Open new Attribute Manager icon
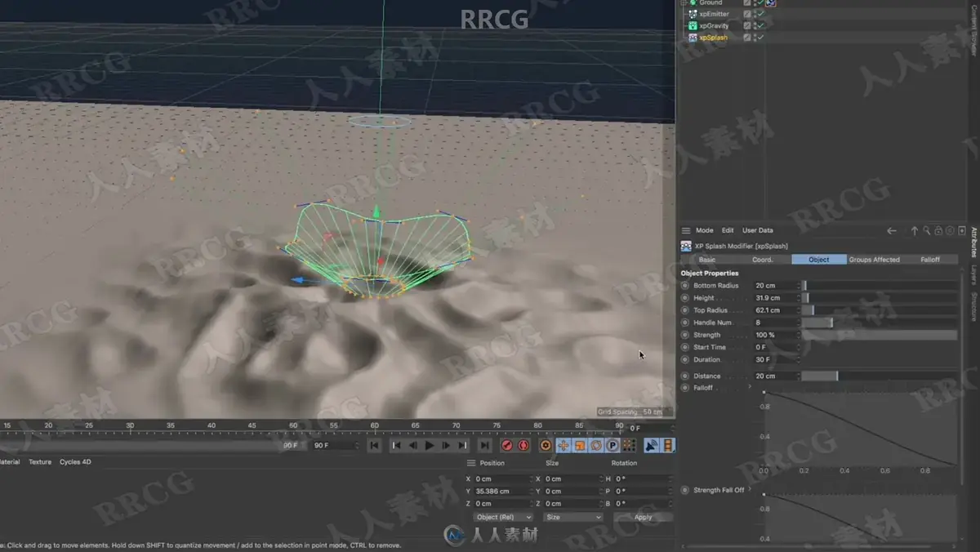This screenshot has height=552, width=980. (x=960, y=231)
